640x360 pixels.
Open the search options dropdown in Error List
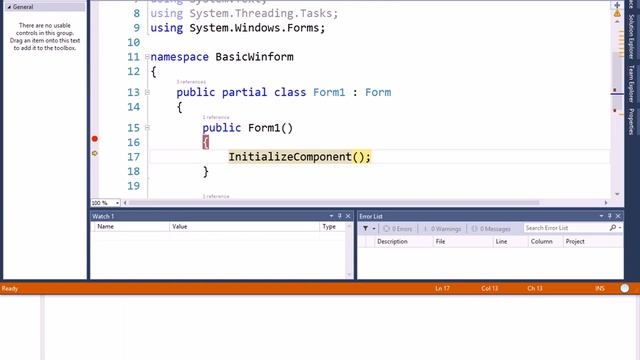[620, 228]
